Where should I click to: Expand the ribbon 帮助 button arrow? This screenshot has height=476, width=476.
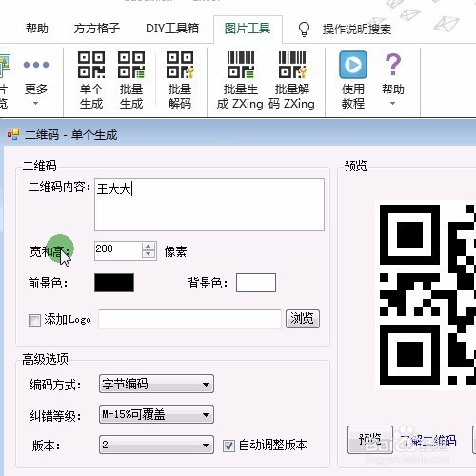392,104
